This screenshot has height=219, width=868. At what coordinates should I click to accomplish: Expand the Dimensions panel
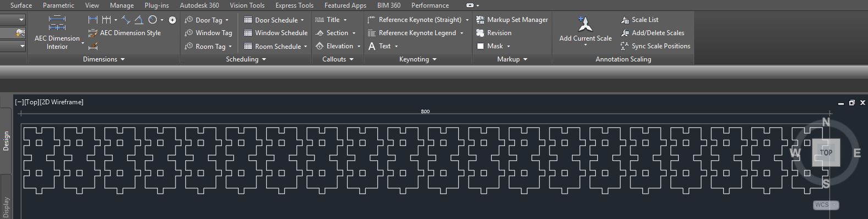click(x=104, y=59)
